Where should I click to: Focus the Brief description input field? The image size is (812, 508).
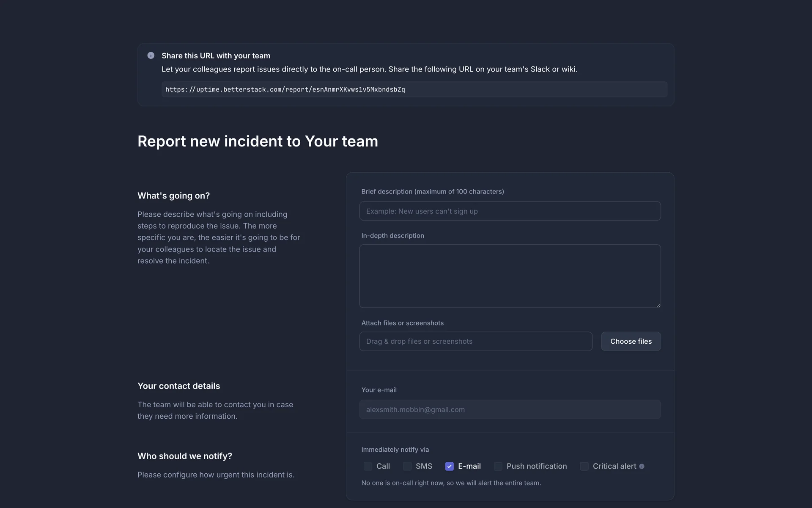point(510,211)
